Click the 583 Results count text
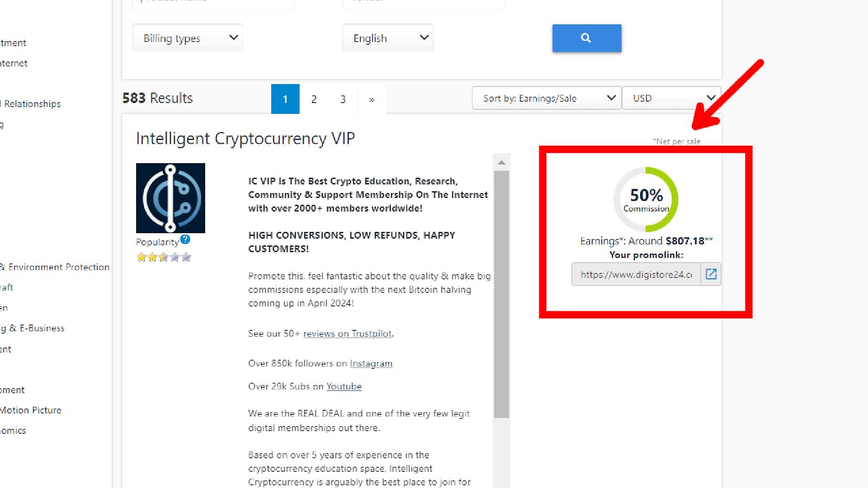Image resolution: width=868 pixels, height=488 pixels. tap(158, 98)
